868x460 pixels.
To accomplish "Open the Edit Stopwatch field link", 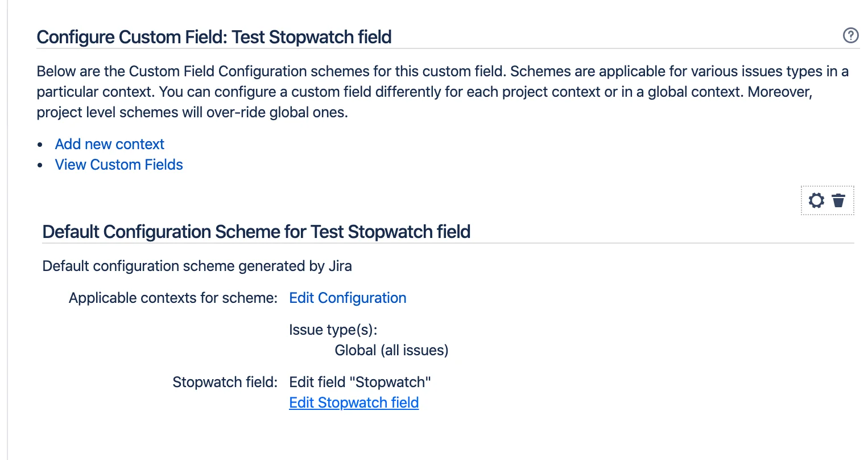I will [x=354, y=402].
